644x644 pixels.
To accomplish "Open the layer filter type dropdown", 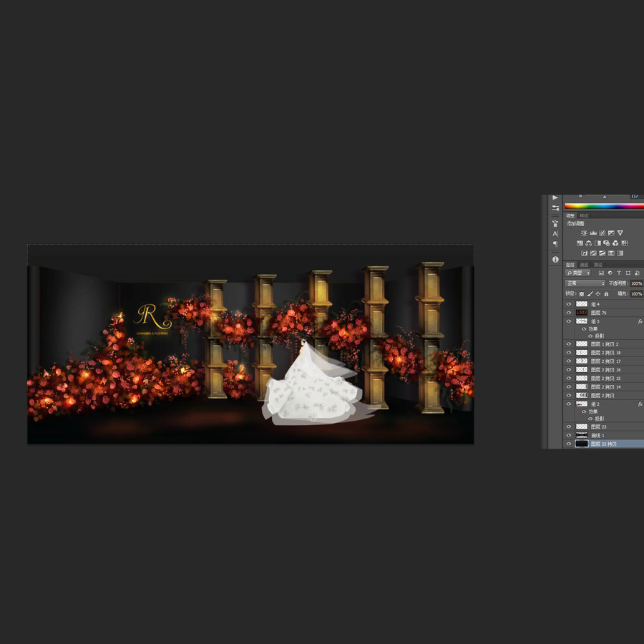I will (577, 273).
